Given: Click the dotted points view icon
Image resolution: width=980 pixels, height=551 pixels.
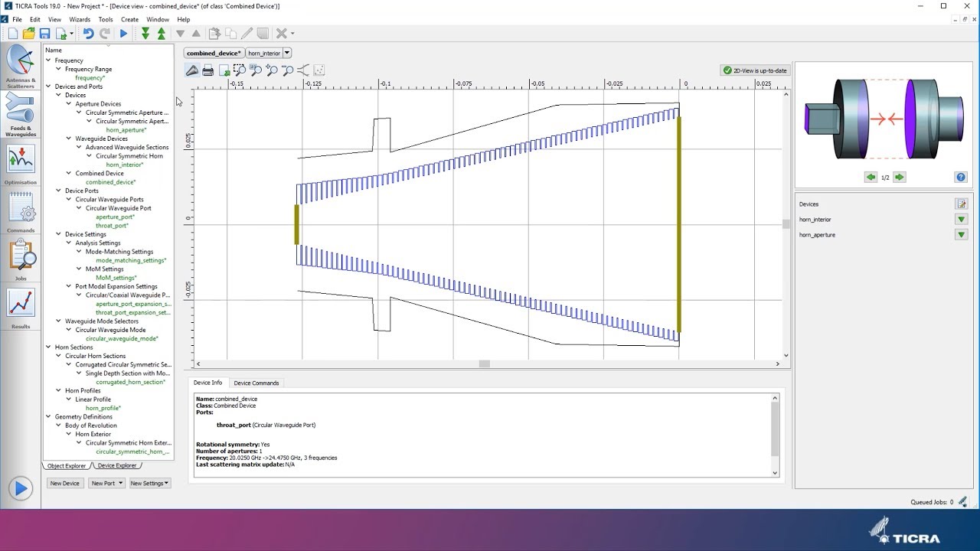Looking at the screenshot, I should [319, 70].
